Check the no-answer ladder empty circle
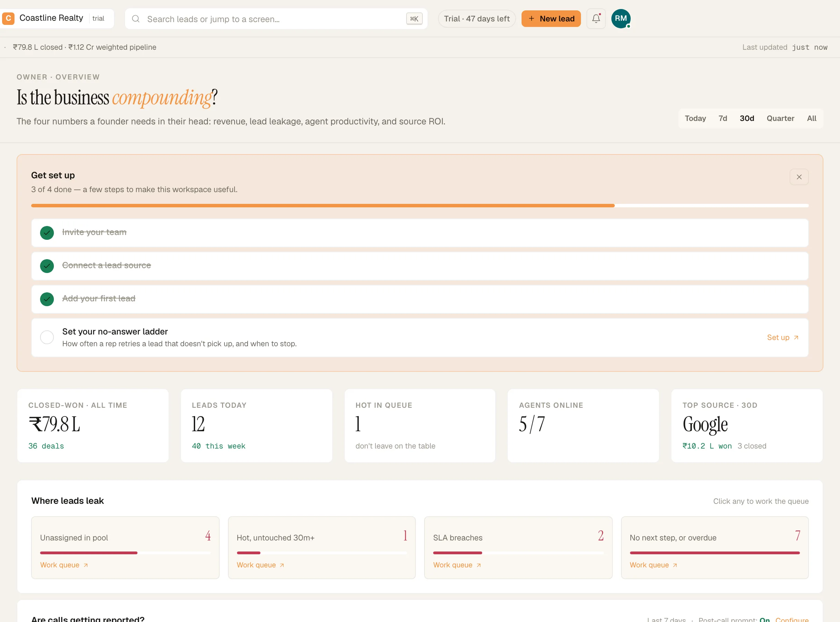 tap(47, 337)
